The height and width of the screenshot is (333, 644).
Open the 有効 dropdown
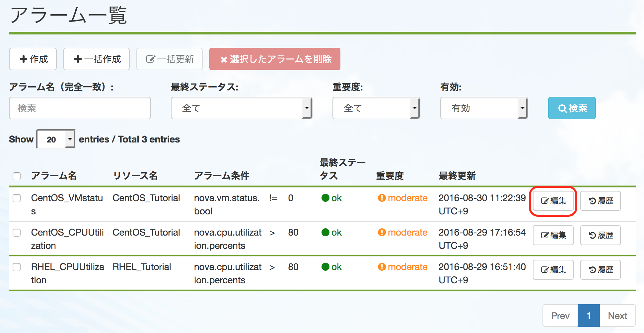coord(484,108)
